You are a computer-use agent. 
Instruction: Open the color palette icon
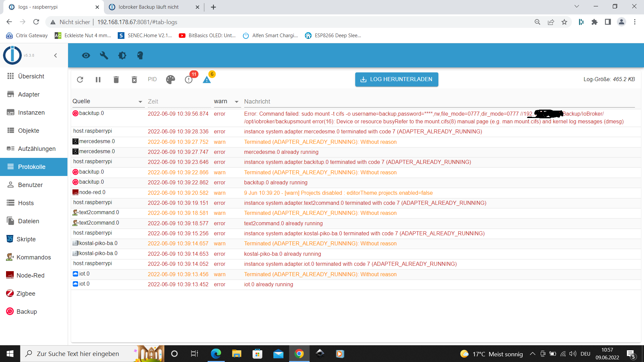click(x=170, y=79)
